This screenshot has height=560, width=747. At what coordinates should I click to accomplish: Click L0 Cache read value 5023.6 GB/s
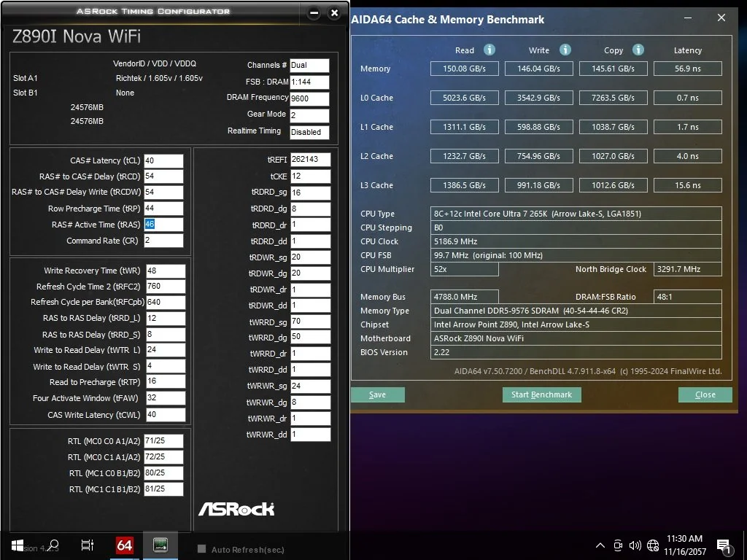pyautogui.click(x=465, y=98)
